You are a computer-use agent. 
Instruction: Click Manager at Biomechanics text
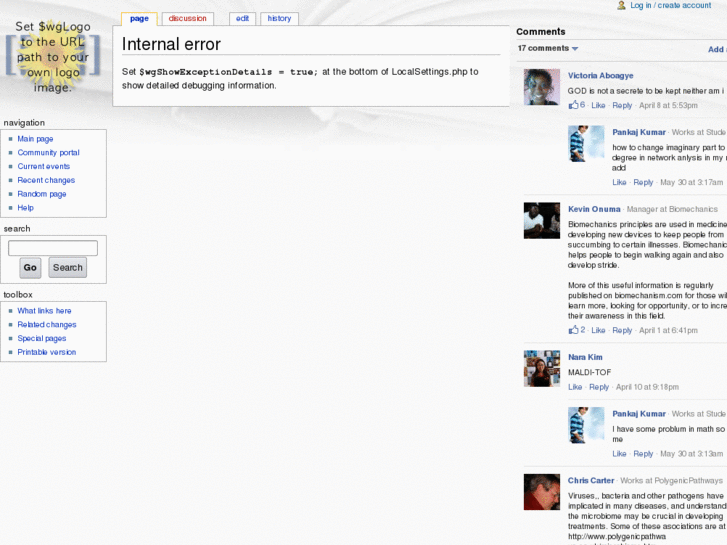point(672,209)
